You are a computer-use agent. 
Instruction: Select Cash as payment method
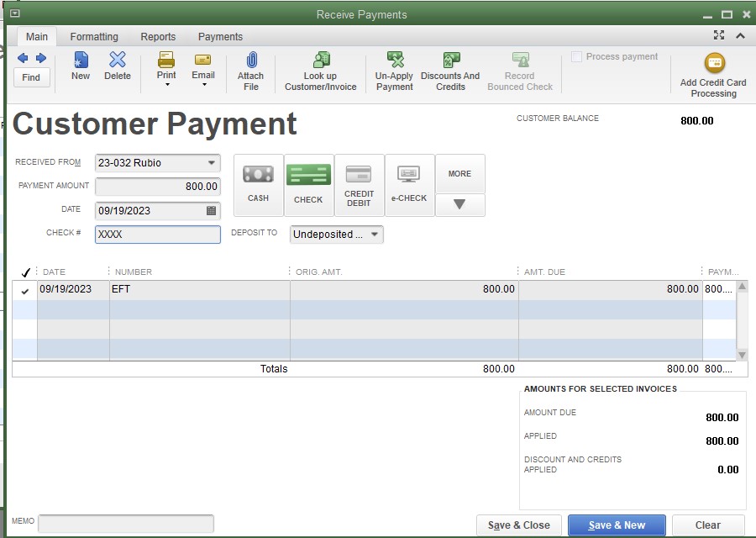click(258, 183)
